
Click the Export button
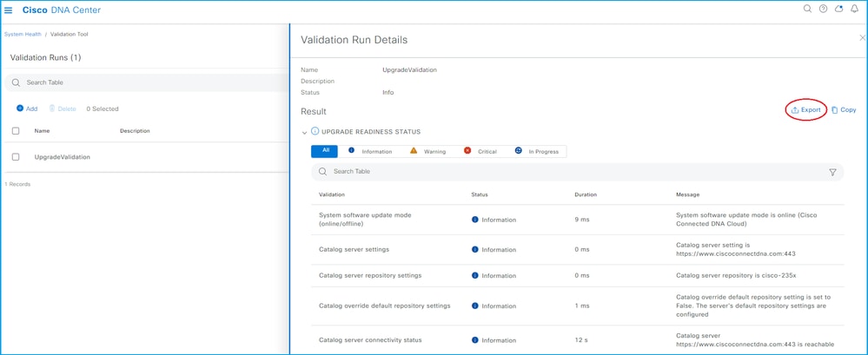point(806,110)
